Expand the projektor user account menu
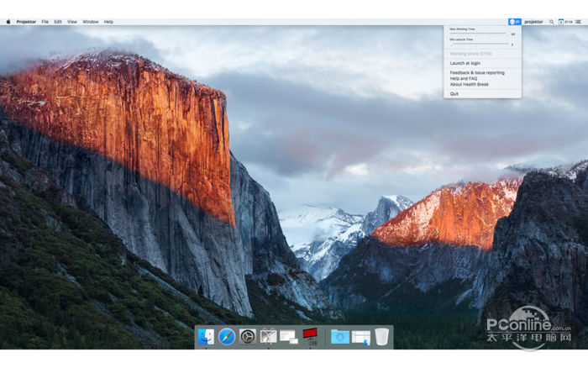 [533, 22]
